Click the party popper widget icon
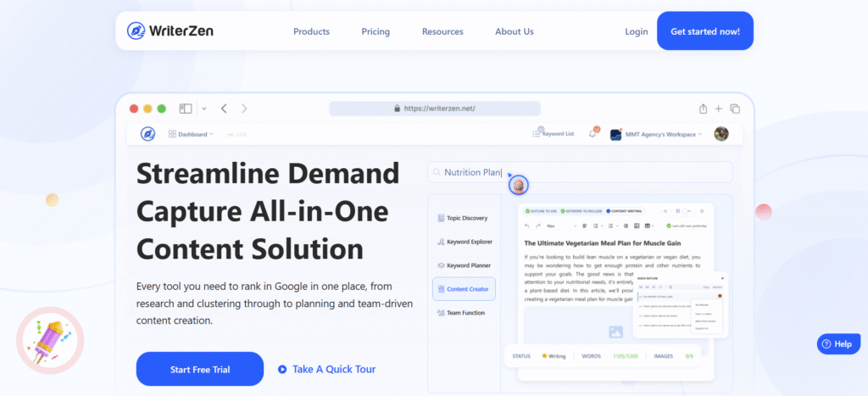The image size is (868, 396). tap(50, 341)
